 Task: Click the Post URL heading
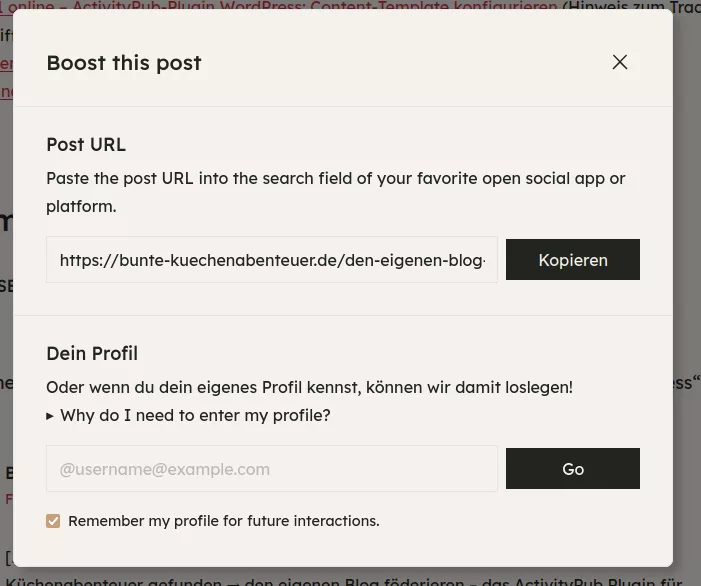(86, 144)
